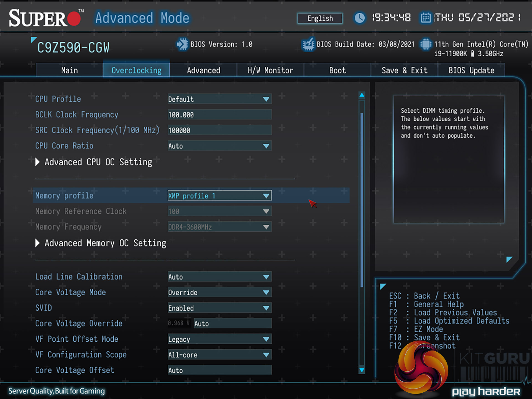Image resolution: width=532 pixels, height=399 pixels.
Task: Open the Save & Exit tab
Action: click(x=404, y=70)
